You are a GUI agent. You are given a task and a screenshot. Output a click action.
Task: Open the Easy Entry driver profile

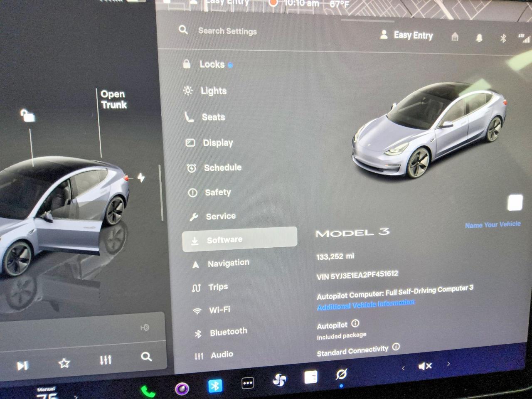[x=406, y=35]
